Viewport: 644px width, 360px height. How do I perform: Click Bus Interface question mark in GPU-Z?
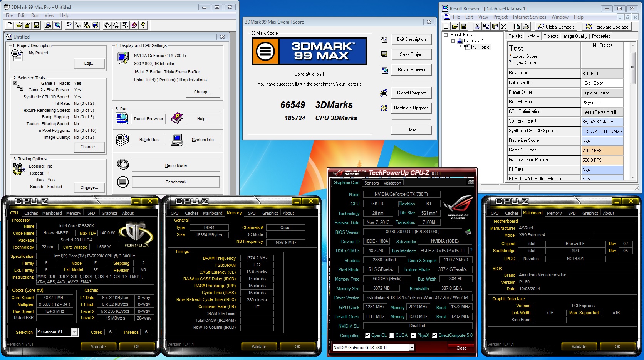(x=471, y=251)
